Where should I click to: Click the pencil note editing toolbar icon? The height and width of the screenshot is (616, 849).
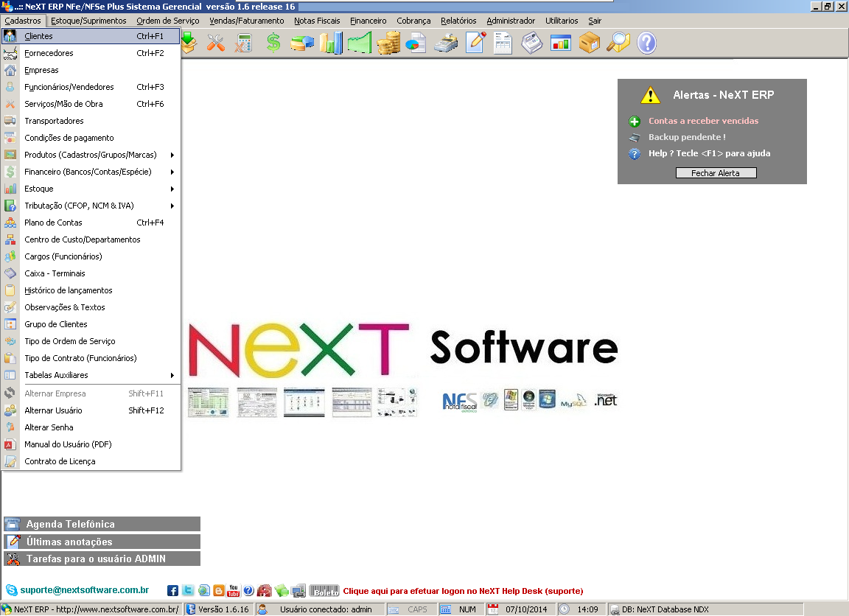[474, 43]
